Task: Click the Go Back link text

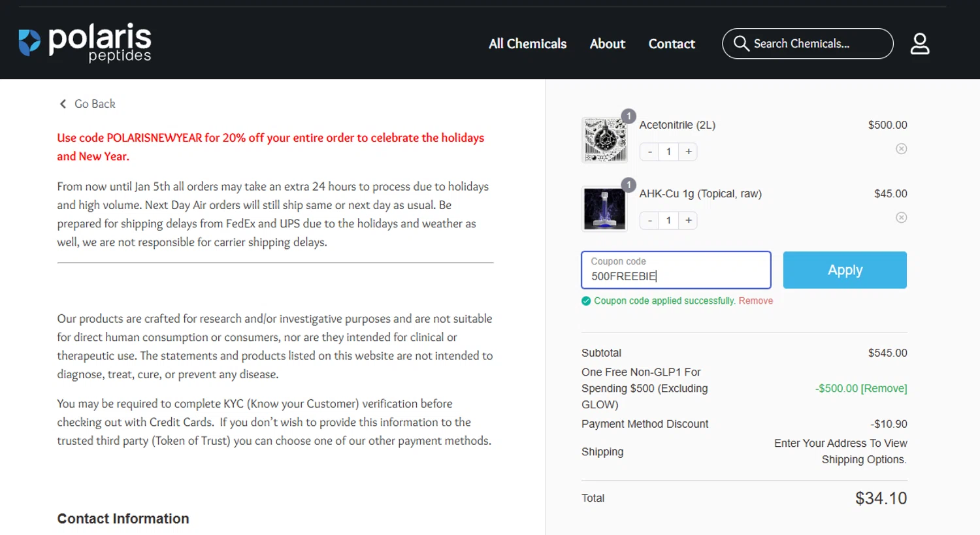Action: point(95,104)
